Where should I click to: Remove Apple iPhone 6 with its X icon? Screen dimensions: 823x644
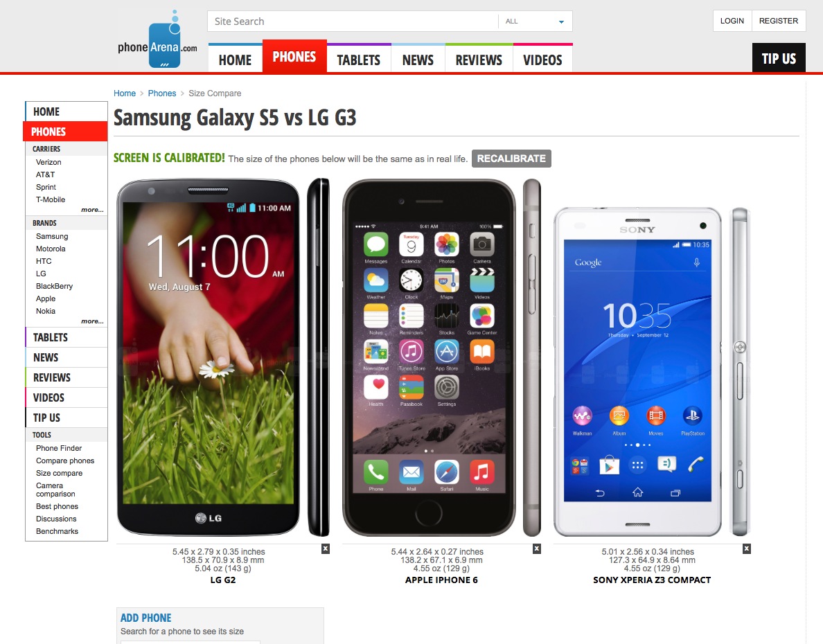[x=536, y=549]
